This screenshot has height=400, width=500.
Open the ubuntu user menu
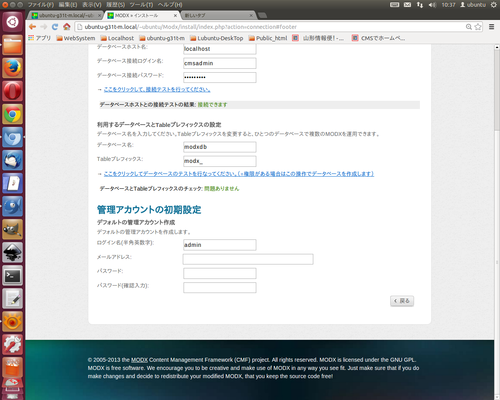click(x=473, y=5)
